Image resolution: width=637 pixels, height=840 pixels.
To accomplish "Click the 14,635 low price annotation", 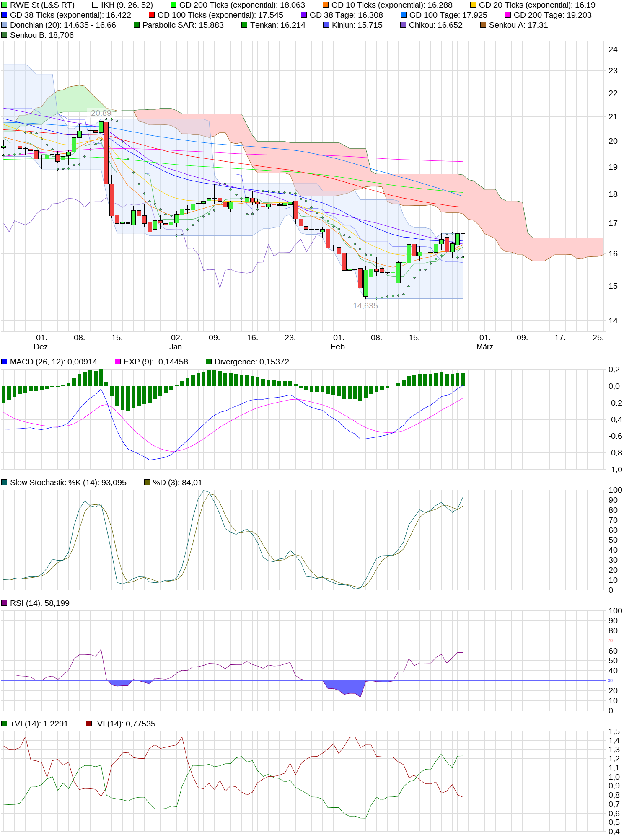I will 365,306.
